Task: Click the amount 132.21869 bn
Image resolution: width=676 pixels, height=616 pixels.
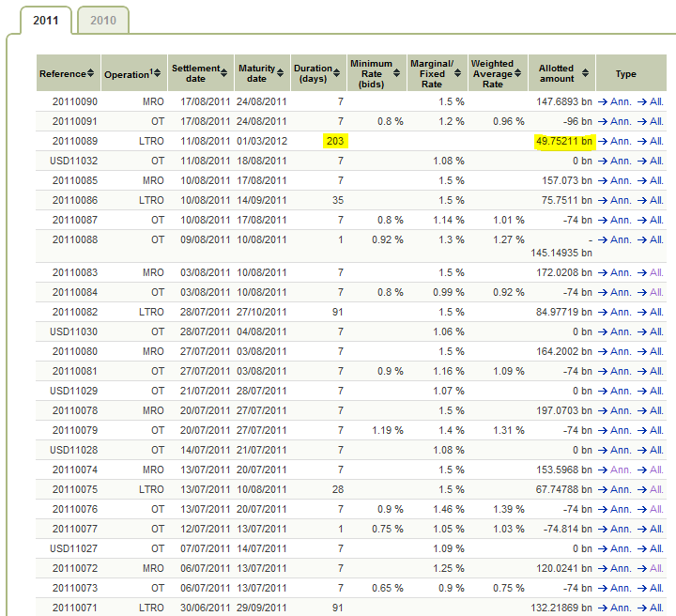Action: [x=561, y=608]
